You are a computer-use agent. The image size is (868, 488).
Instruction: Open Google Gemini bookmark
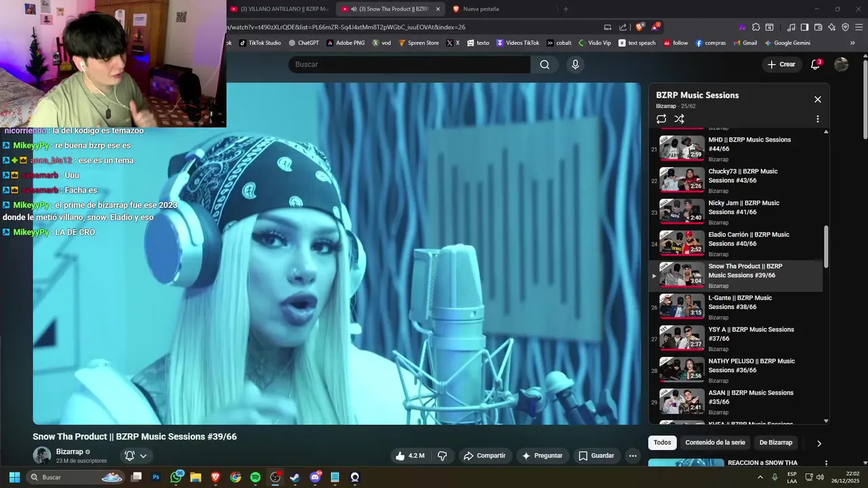coord(787,43)
